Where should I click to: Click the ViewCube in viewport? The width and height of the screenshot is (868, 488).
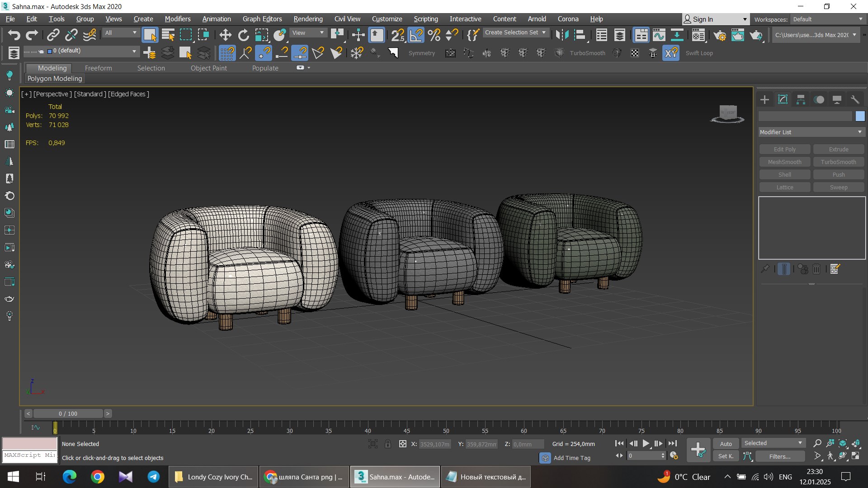coord(728,113)
